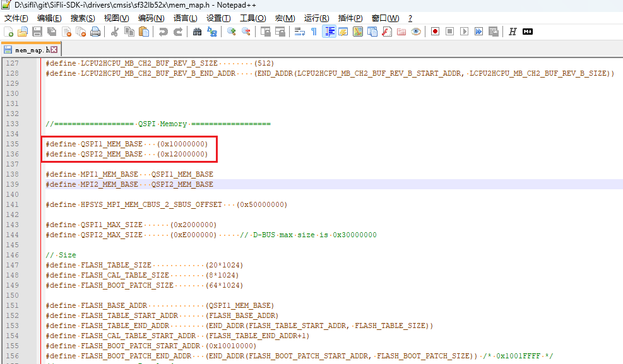The image size is (623, 364).
Task: Open the Replace dialog icon
Action: [212, 32]
